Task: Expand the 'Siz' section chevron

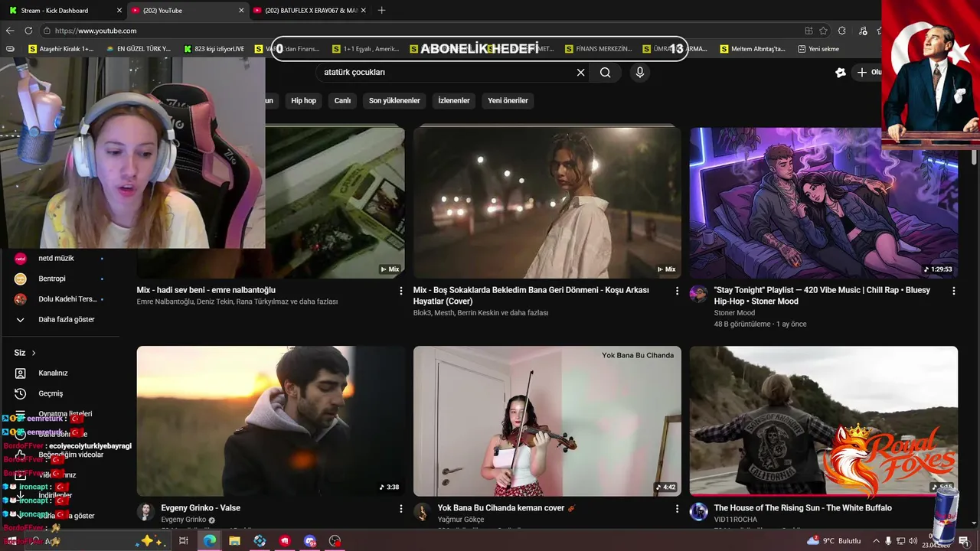Action: click(x=34, y=353)
